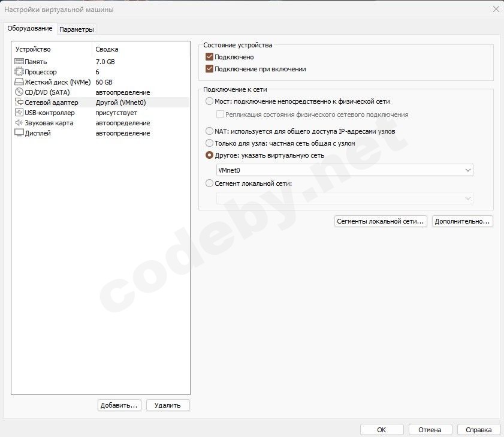Select the Дисплей row label

38,133
